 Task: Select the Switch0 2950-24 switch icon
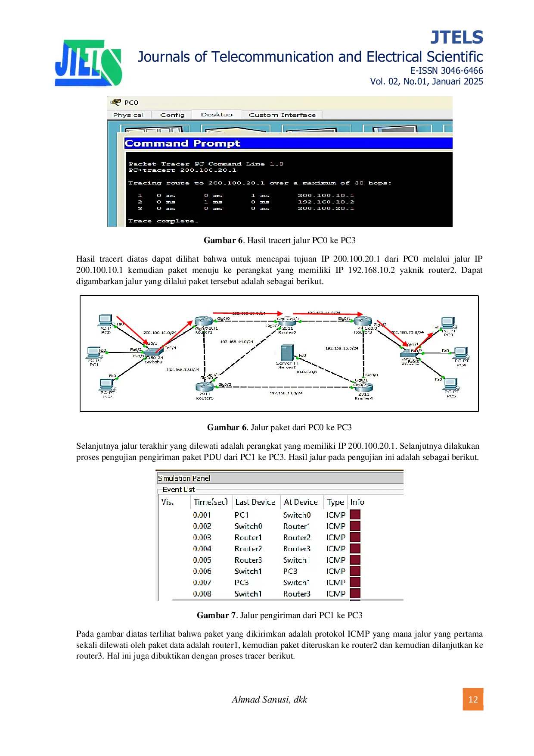click(153, 352)
